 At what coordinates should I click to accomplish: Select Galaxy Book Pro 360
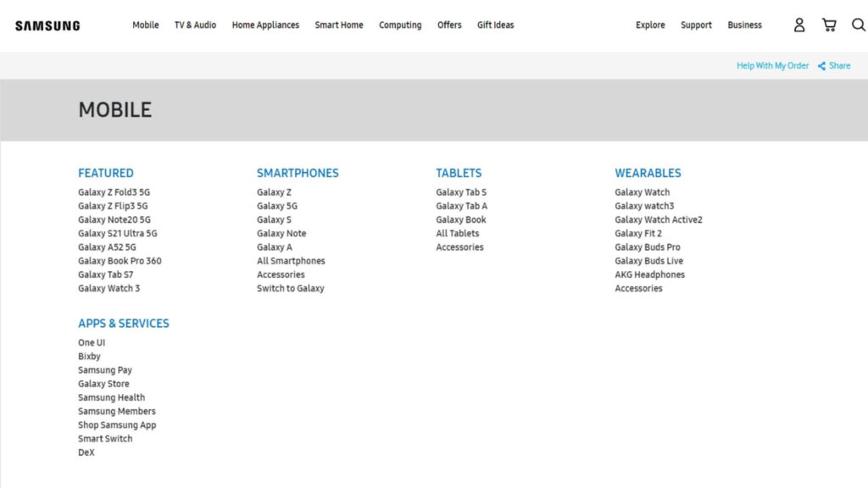[120, 261]
